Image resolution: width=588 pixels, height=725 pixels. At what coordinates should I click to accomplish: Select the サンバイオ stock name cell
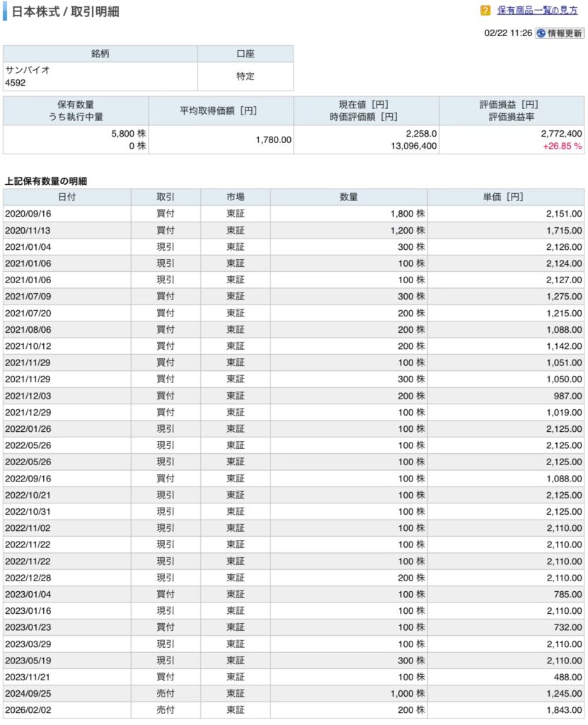coord(28,71)
